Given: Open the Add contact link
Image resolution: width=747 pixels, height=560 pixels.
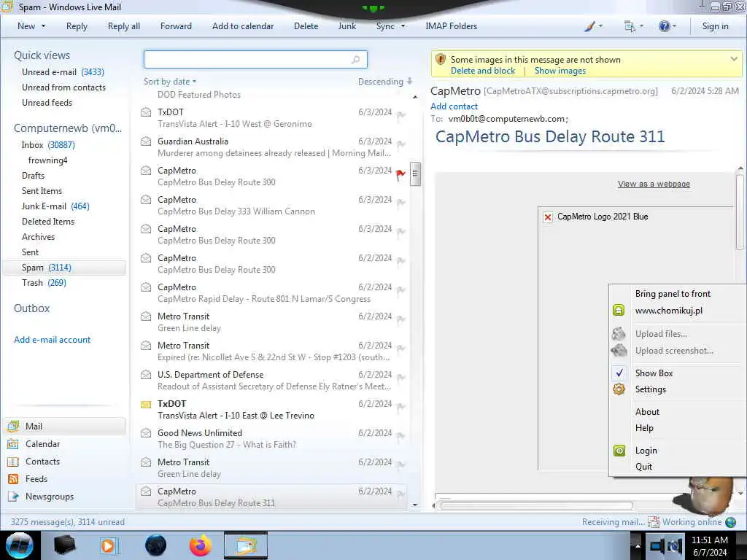Looking at the screenshot, I should click(x=454, y=106).
